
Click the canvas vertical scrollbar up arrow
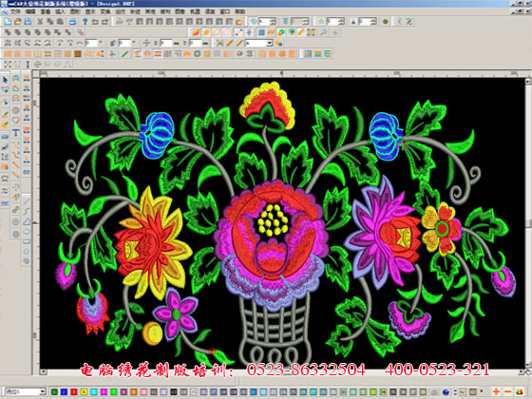528,82
